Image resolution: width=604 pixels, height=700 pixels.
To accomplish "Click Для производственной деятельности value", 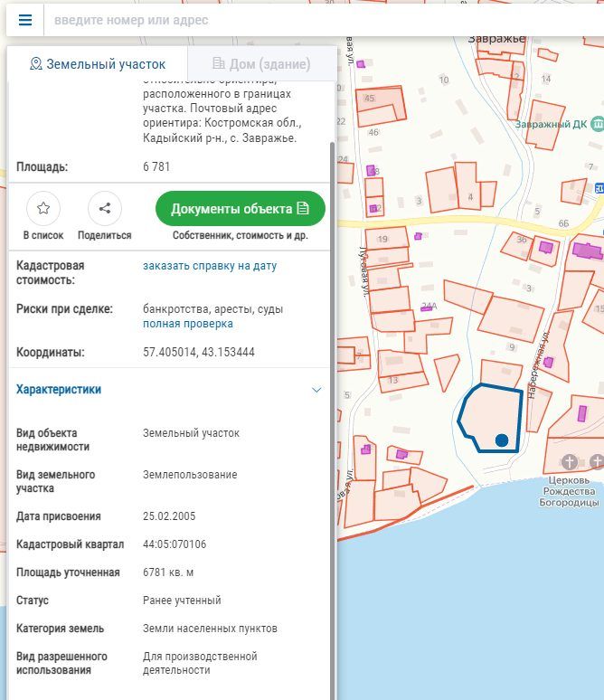I will click(200, 663).
